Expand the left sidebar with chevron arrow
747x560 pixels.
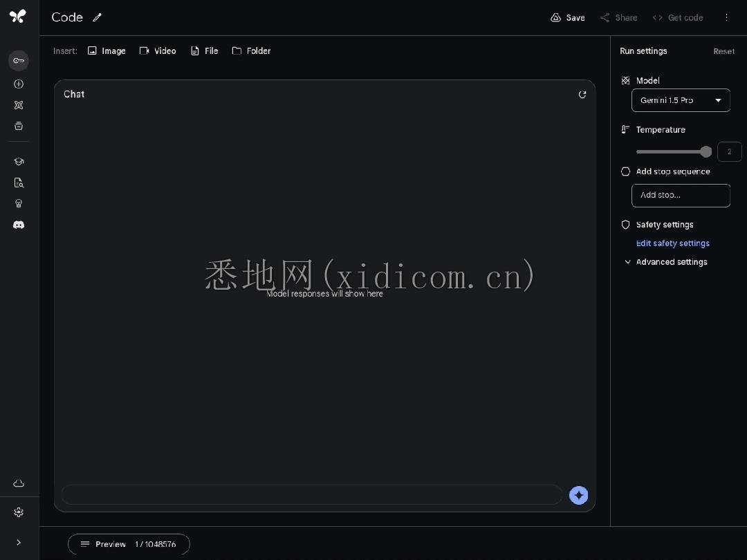pyautogui.click(x=19, y=543)
